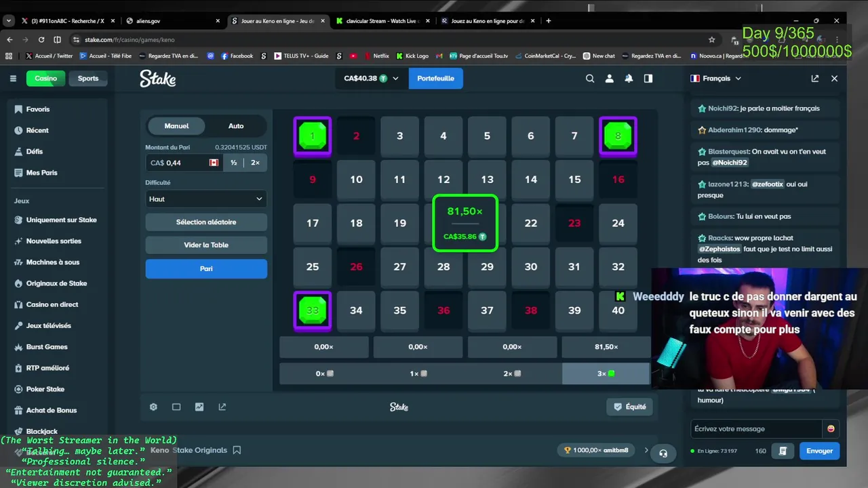The width and height of the screenshot is (868, 488).
Task: Switch to the Casino section
Action: click(46, 79)
